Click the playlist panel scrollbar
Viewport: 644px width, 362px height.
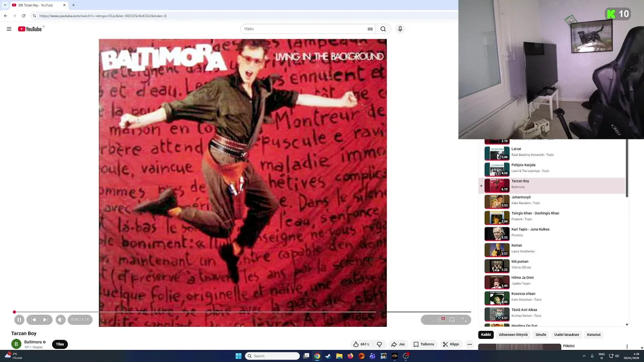pyautogui.click(x=627, y=168)
